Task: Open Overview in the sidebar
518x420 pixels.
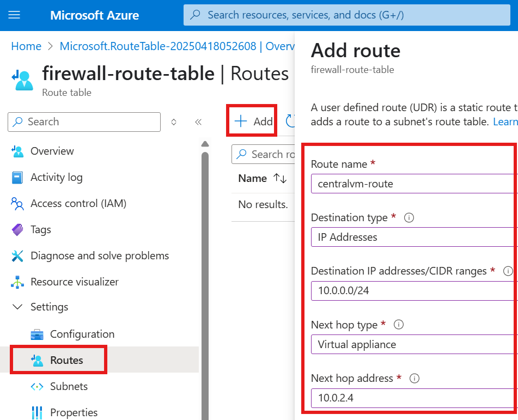Action: click(x=52, y=151)
